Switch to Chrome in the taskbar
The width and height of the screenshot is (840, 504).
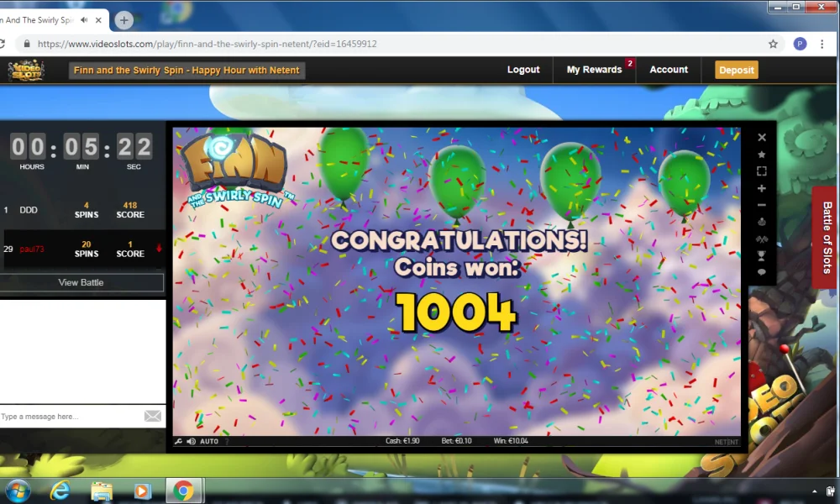coord(184,491)
